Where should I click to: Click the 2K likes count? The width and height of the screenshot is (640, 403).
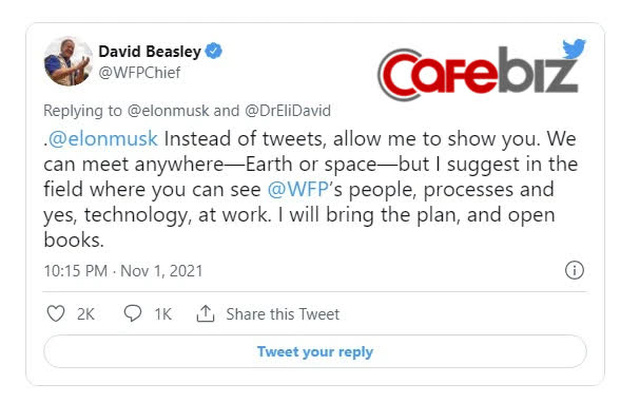(86, 314)
